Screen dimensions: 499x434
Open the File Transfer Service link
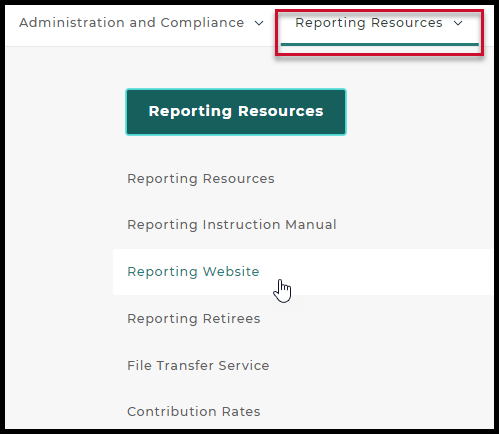198,365
